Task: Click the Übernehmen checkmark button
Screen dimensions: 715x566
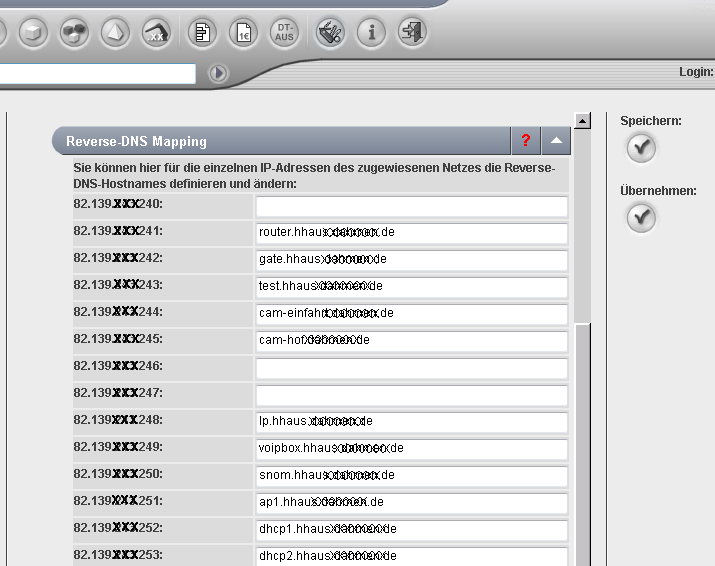Action: point(641,217)
